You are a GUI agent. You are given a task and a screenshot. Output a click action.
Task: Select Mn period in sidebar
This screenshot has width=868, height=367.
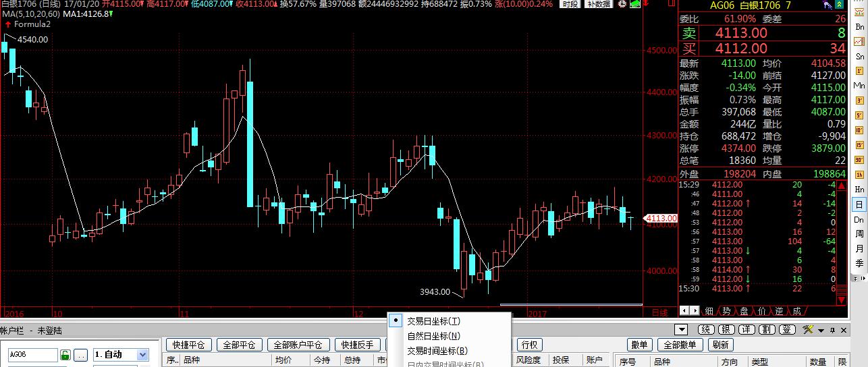coord(859,86)
